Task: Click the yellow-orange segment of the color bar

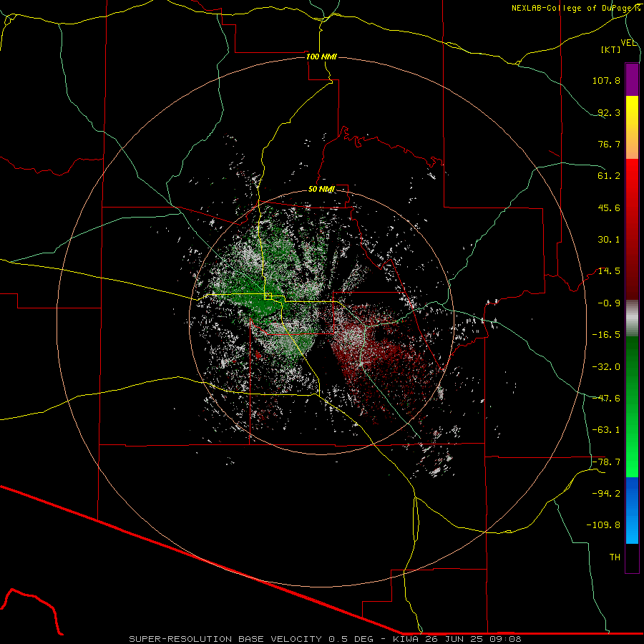Action: (x=632, y=127)
